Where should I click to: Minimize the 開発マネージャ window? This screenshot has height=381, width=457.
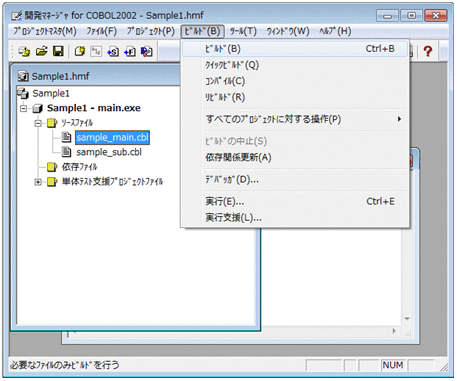(387, 16)
